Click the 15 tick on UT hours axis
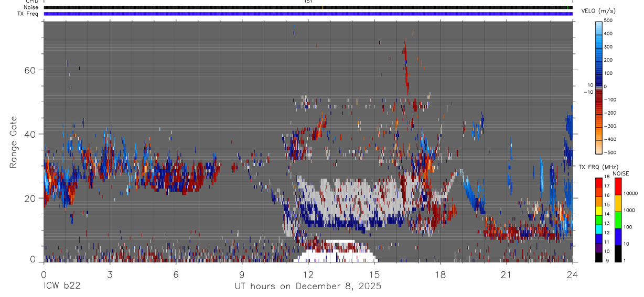Screen dimensions: 644x297 [x=374, y=274]
